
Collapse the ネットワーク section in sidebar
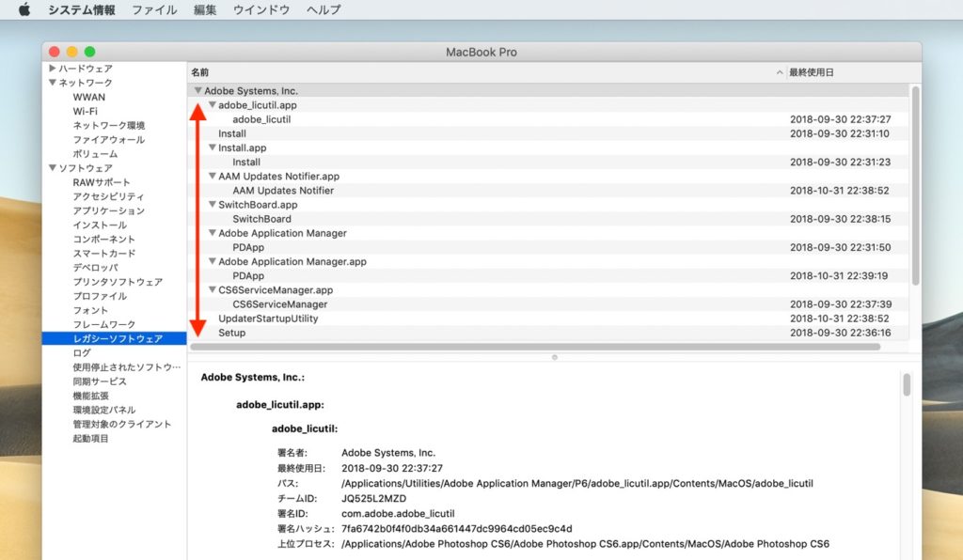[x=53, y=82]
